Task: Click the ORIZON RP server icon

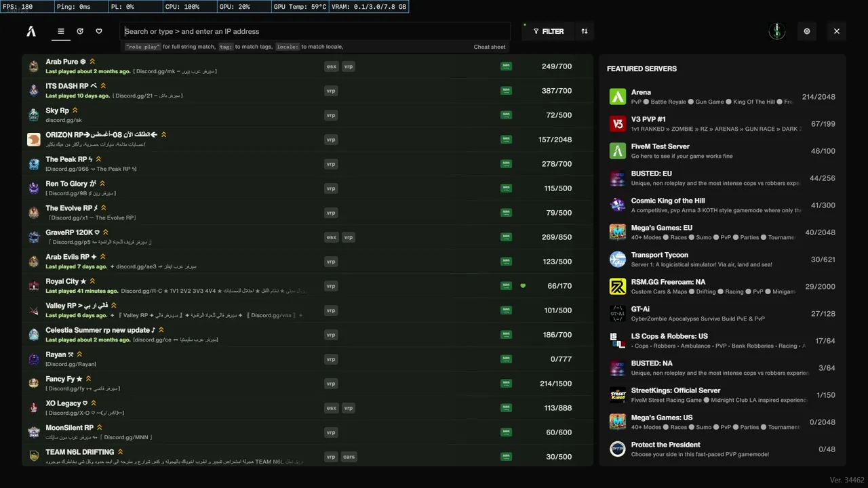Action: coord(34,140)
